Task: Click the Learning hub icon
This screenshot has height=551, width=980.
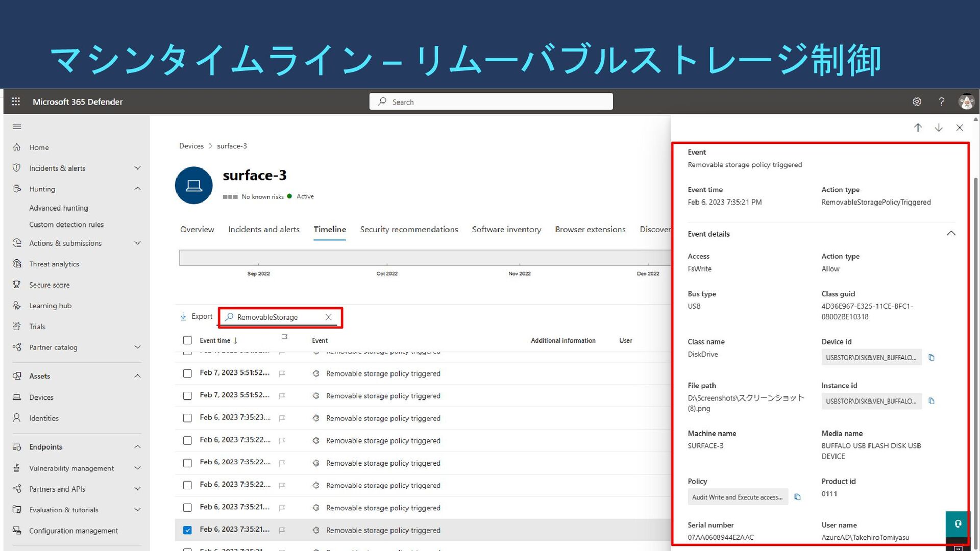Action: (x=17, y=306)
